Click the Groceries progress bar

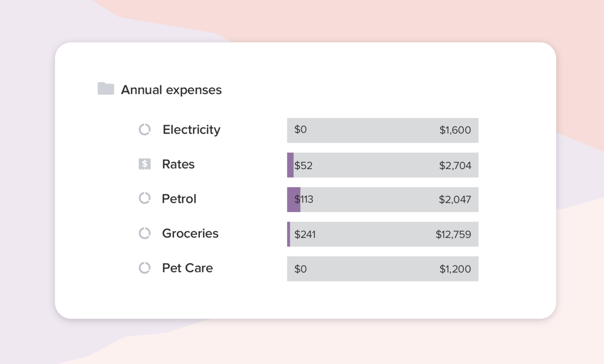tap(382, 234)
